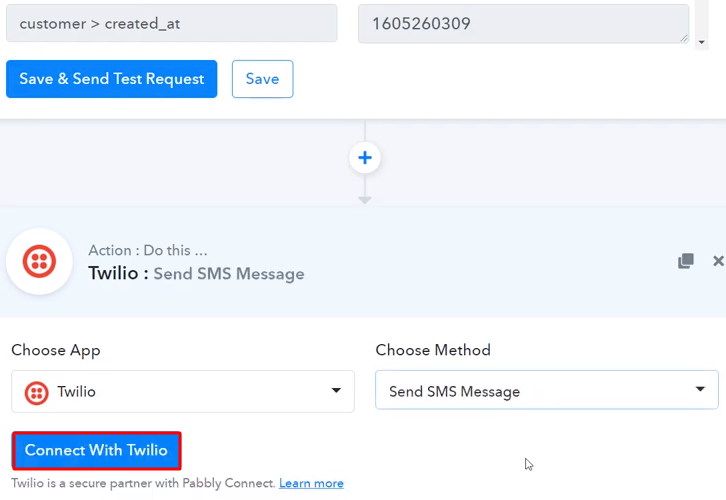
Task: Click the 'Action : Do this ...' label
Action: point(148,250)
